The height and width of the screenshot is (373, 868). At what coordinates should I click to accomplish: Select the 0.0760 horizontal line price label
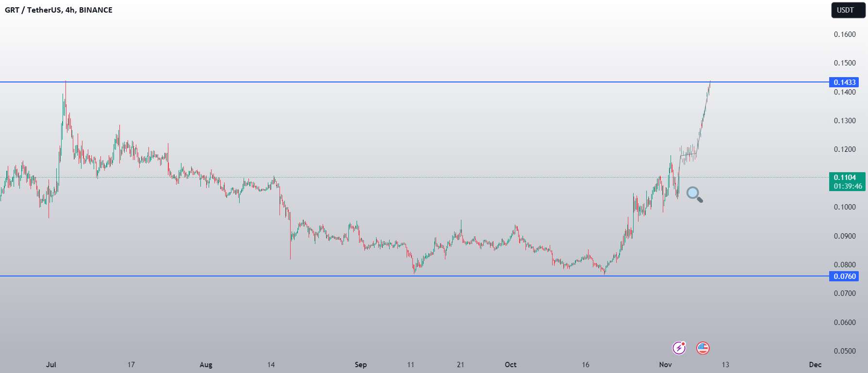(x=844, y=276)
